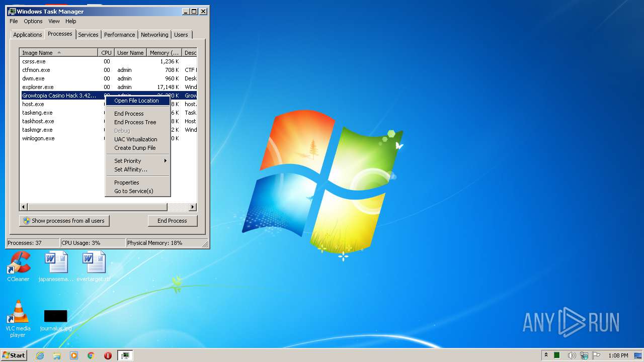644x362 pixels.
Task: Select explorer.exe process row
Action: coord(108,87)
